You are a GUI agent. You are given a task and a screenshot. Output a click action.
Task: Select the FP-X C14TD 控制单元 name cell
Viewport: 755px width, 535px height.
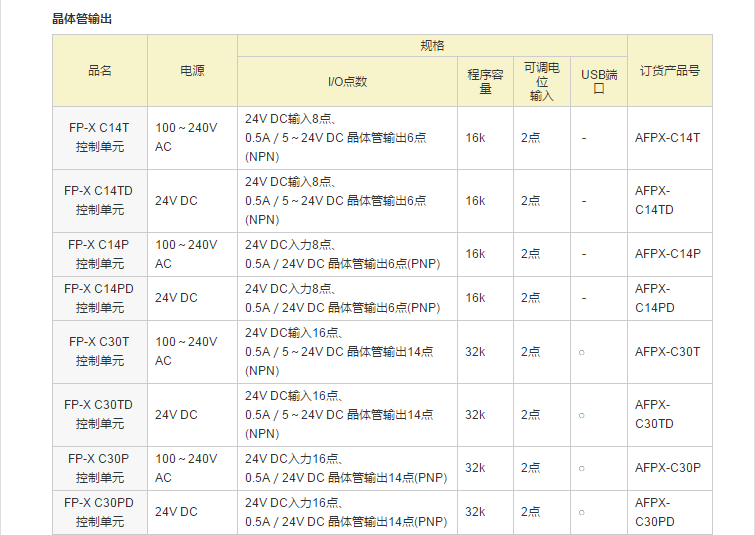point(100,201)
